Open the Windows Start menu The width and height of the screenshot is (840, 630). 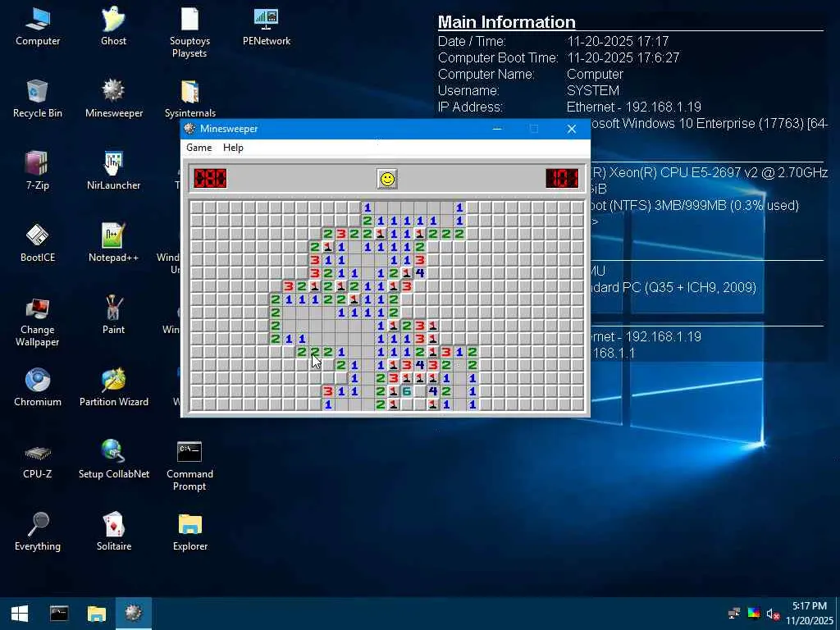click(20, 614)
